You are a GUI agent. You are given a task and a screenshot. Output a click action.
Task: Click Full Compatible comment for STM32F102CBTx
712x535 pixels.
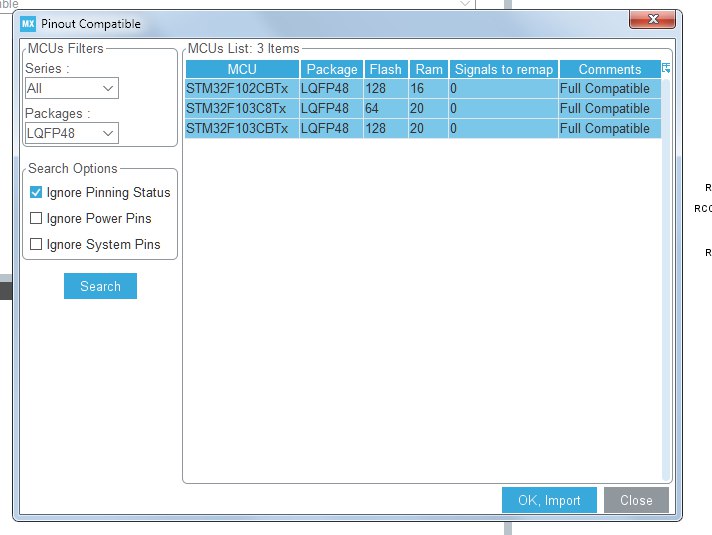[610, 89]
